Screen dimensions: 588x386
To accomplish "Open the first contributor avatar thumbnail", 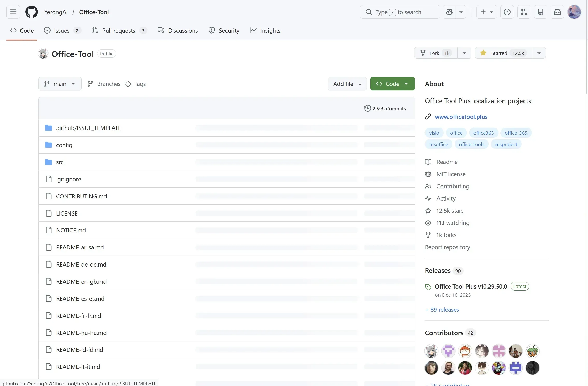I will [431, 351].
